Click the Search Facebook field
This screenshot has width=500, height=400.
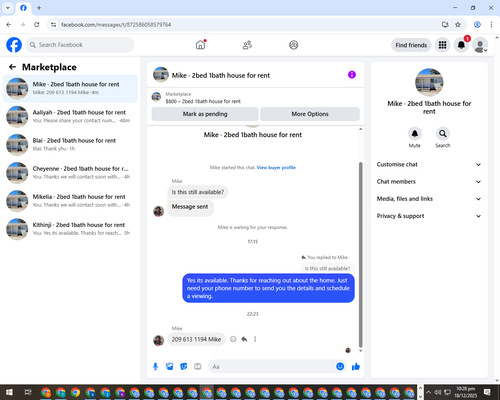[x=80, y=45]
